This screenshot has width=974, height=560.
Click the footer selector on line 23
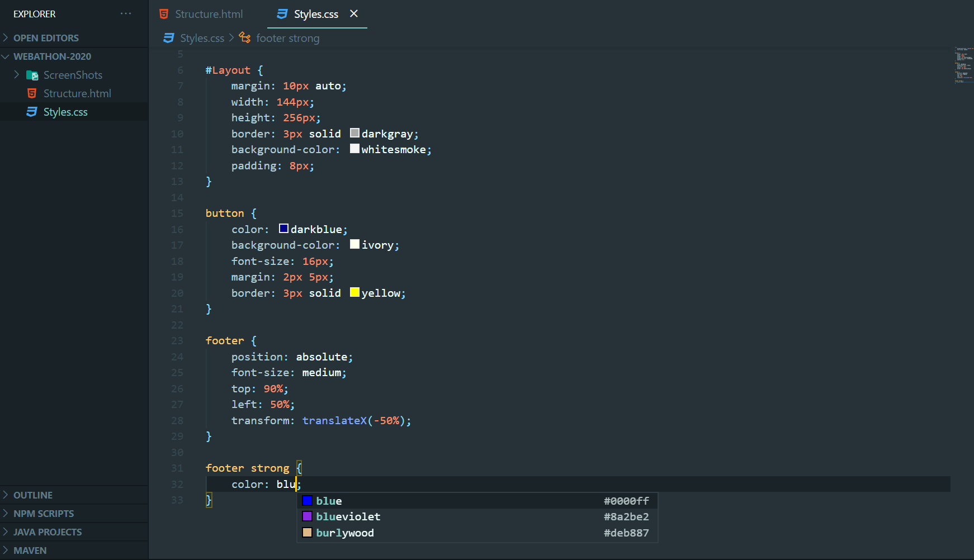225,340
